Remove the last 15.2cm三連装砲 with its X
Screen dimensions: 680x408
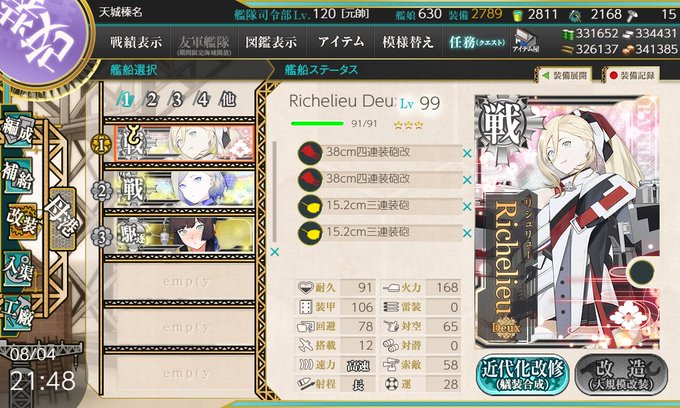467,234
